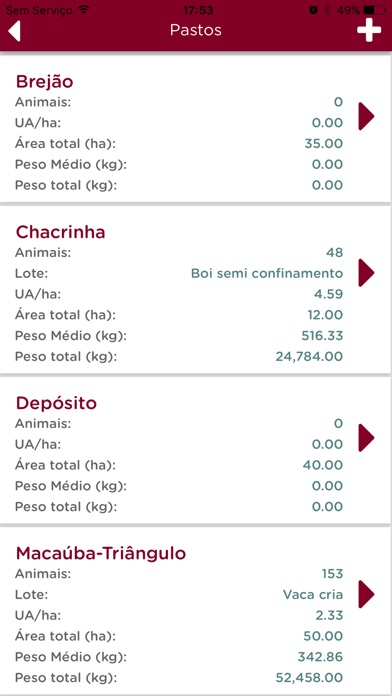Select the Chacrinha pasture title
The height and width of the screenshot is (696, 392).
tap(60, 232)
